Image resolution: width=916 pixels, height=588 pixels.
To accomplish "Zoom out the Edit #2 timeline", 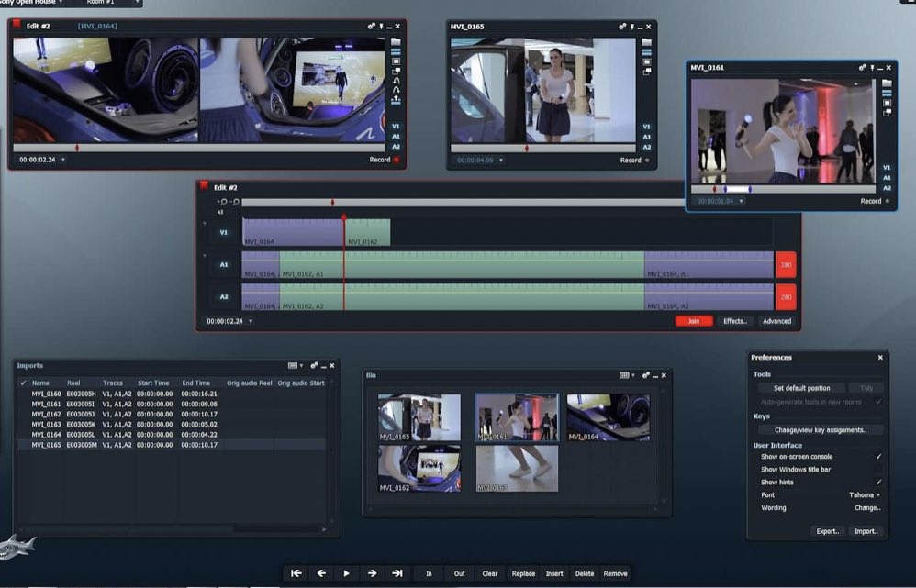I will tap(235, 202).
